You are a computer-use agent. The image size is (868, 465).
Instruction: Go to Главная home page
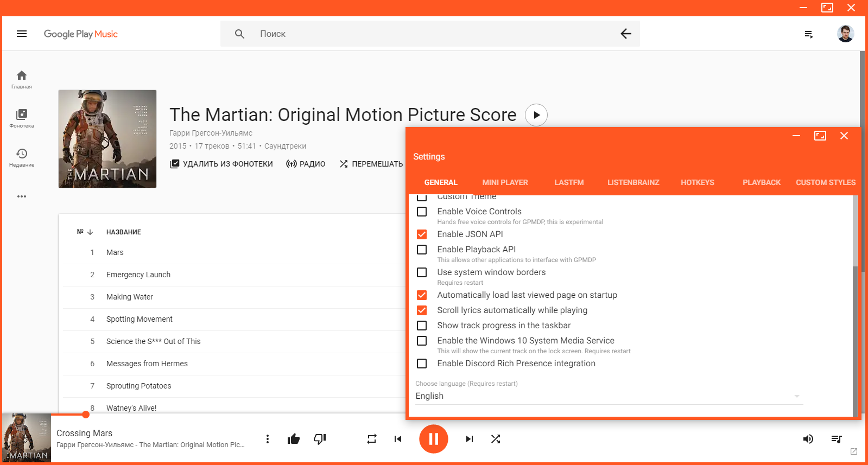(x=22, y=79)
